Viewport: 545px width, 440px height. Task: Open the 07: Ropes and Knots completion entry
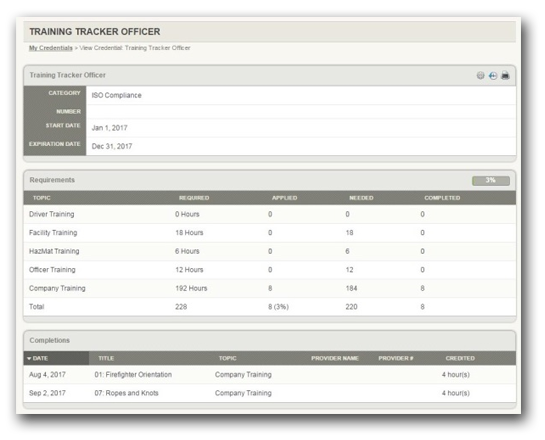pyautogui.click(x=127, y=393)
